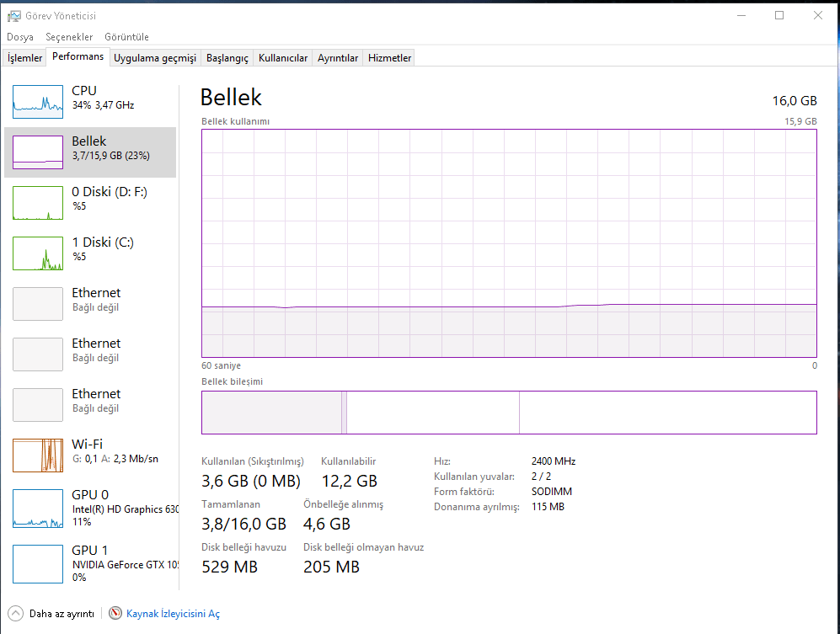Viewport: 840px width, 634px height.
Task: Select the Bellek memory graph thumbnail
Action: click(38, 152)
